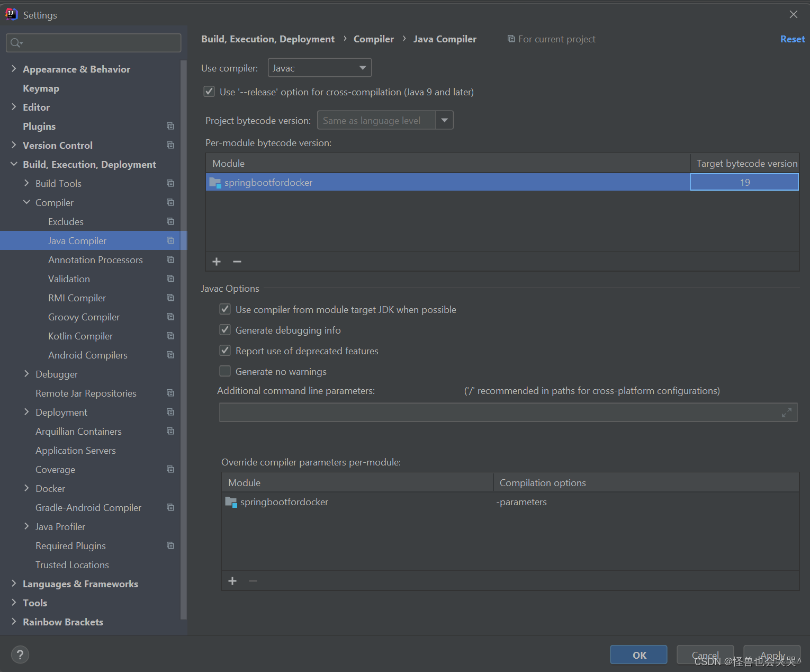
Task: Click Build, Execution, Deployment breadcrumb
Action: click(268, 39)
